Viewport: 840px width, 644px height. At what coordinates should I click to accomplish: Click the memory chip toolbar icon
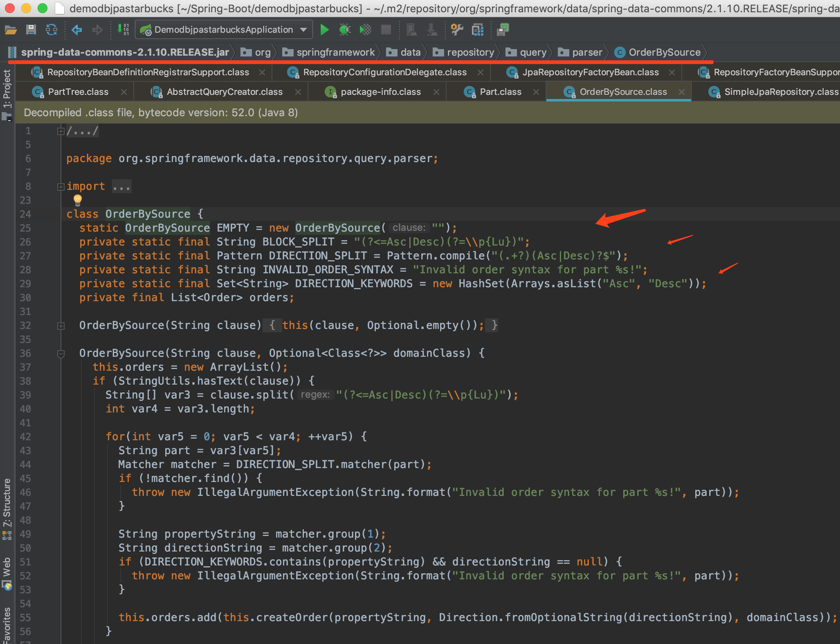[x=503, y=29]
